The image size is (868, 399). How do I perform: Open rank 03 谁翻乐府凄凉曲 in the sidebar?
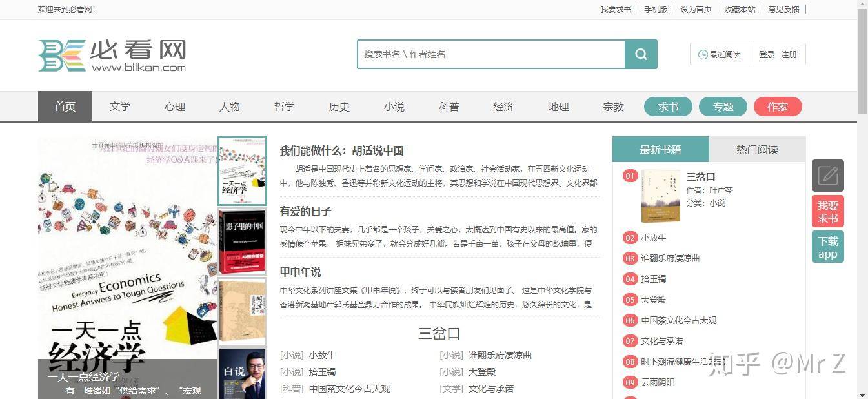point(670,258)
